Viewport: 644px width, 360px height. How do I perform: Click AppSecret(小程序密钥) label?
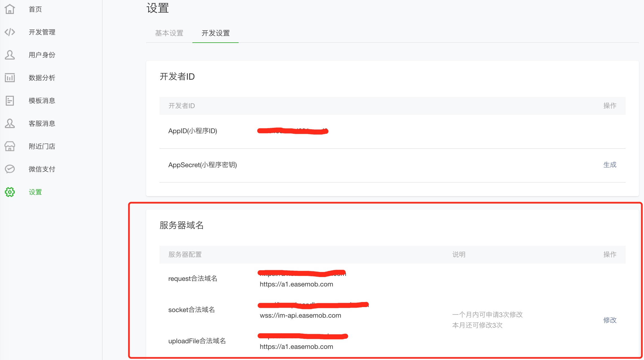click(203, 165)
